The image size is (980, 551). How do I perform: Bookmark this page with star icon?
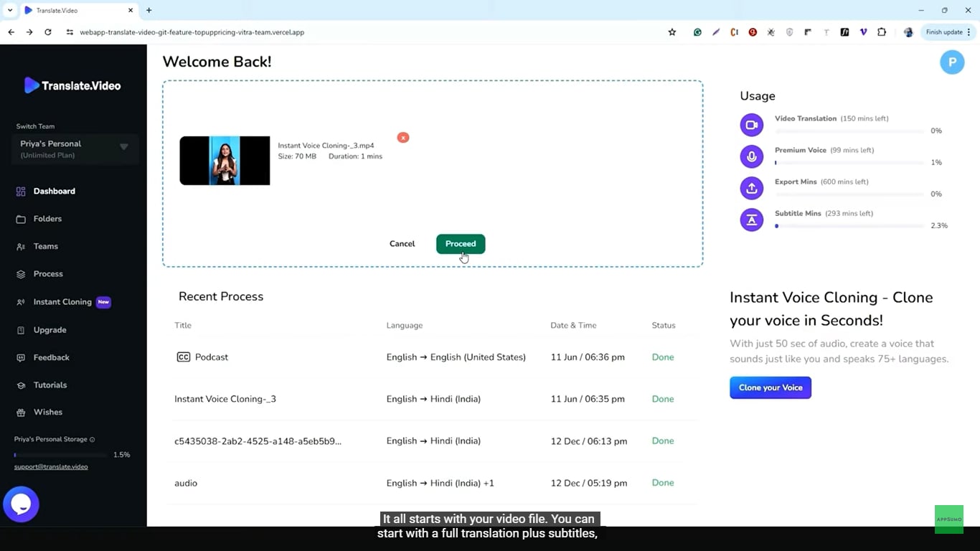pos(672,32)
